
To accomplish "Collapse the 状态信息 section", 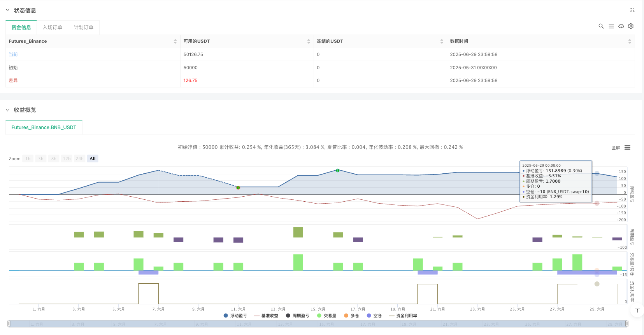I will click(x=7, y=10).
